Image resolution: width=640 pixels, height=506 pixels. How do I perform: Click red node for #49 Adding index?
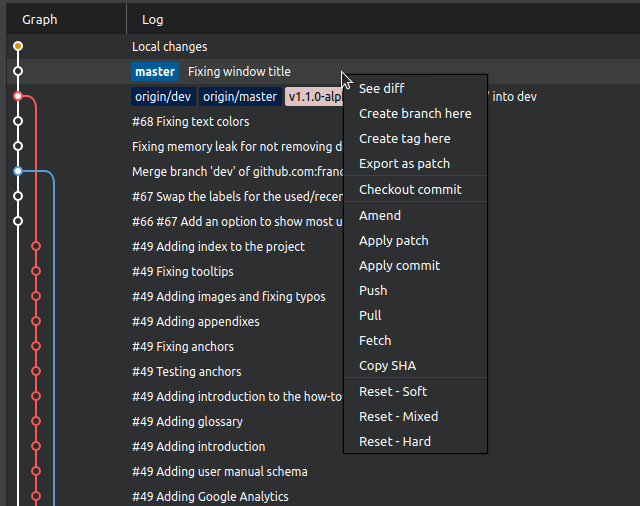point(36,246)
